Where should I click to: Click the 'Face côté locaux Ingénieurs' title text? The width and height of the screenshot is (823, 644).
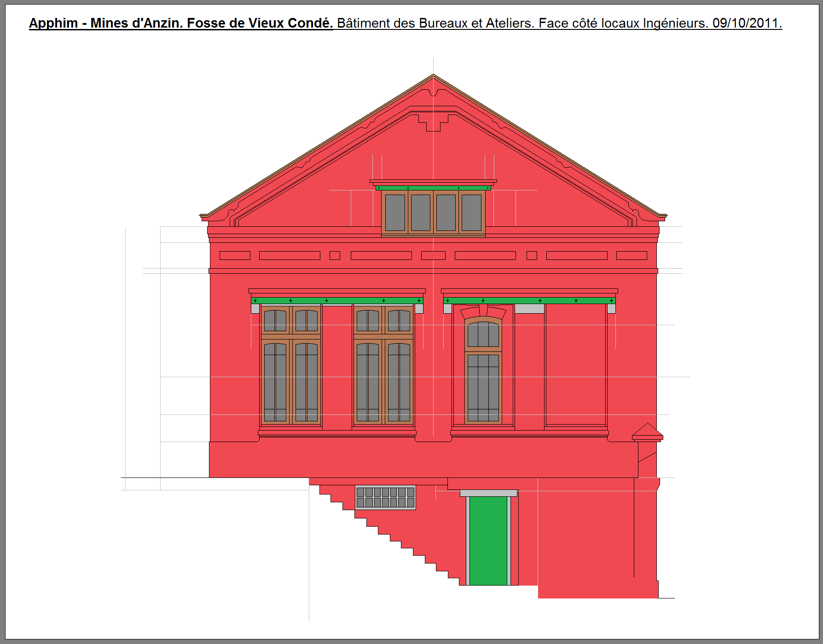tap(623, 23)
